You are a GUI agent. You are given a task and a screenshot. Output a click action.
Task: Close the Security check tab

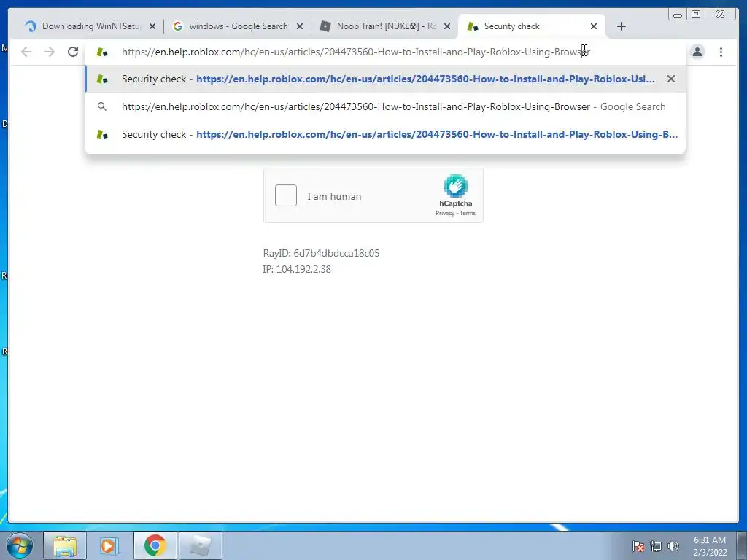tap(594, 27)
